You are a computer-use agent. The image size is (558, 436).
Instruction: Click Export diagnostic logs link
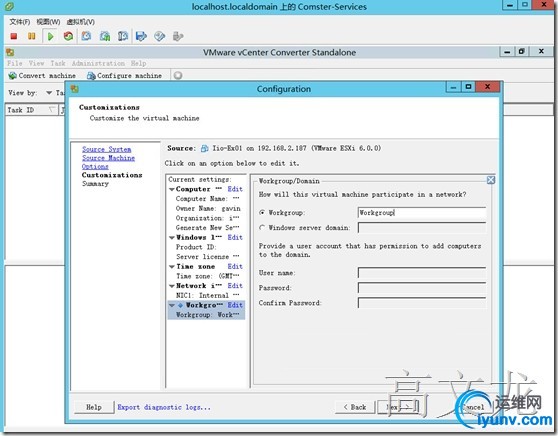[164, 407]
